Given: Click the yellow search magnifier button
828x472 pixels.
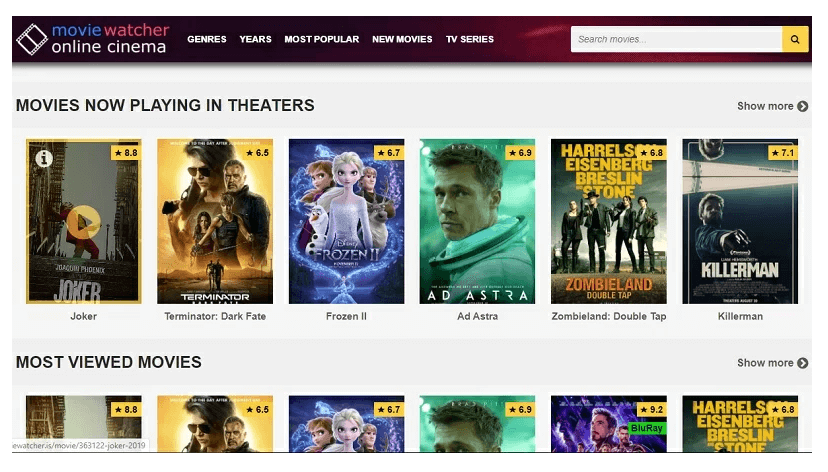Looking at the screenshot, I should 795,39.
